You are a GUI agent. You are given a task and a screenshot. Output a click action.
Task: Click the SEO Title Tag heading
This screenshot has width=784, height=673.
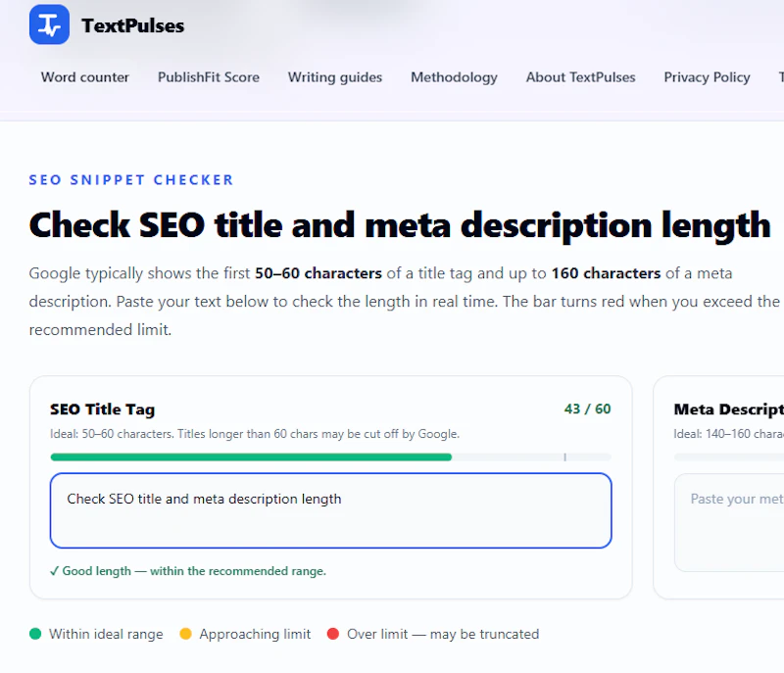coord(103,409)
